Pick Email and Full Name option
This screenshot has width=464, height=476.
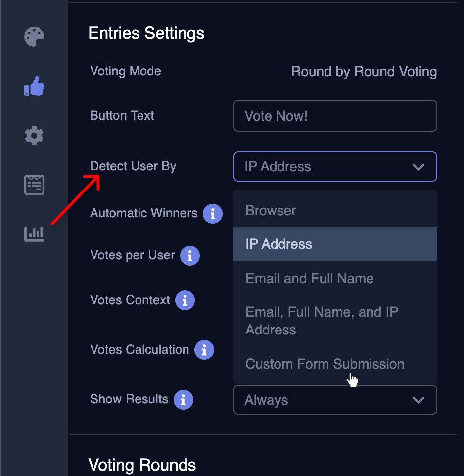pyautogui.click(x=309, y=278)
